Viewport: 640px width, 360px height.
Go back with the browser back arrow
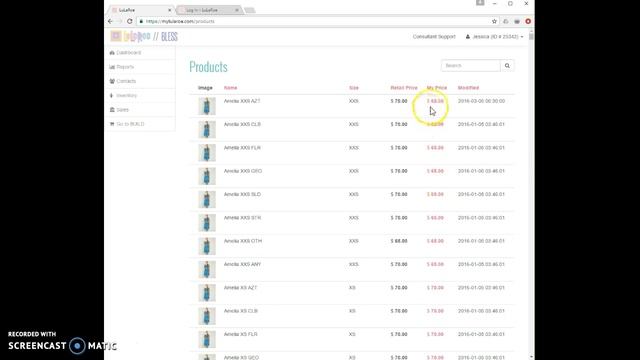point(110,21)
